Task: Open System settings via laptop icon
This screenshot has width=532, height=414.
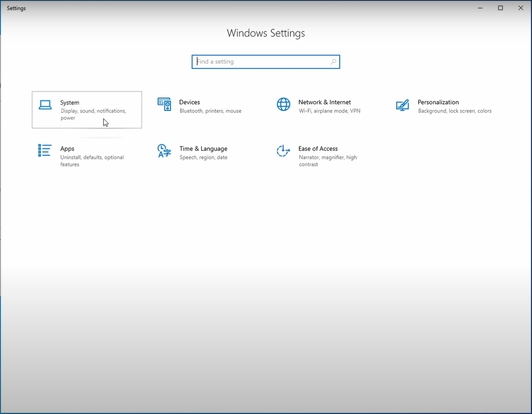Action: pyautogui.click(x=45, y=105)
